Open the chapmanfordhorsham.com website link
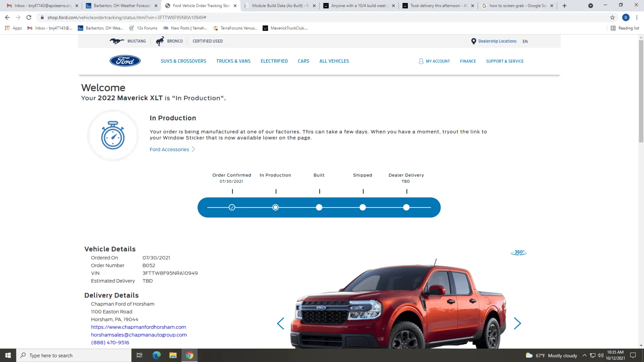 tap(138, 327)
